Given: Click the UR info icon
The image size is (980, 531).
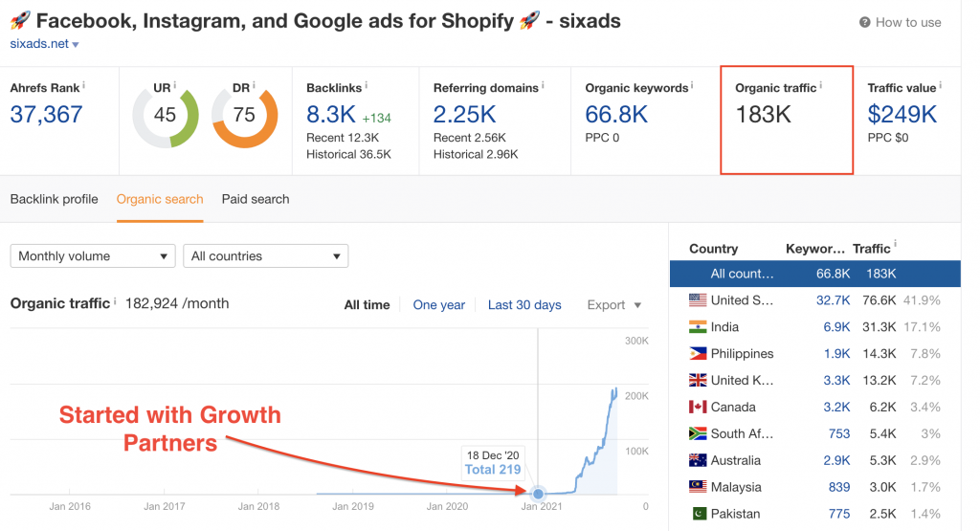Looking at the screenshot, I should [174, 85].
